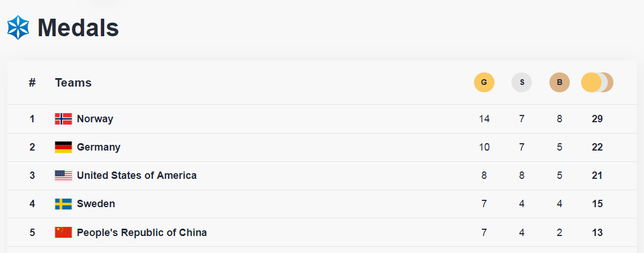This screenshot has height=253, width=644.
Task: Click the Sweden flag icon
Action: (63, 204)
